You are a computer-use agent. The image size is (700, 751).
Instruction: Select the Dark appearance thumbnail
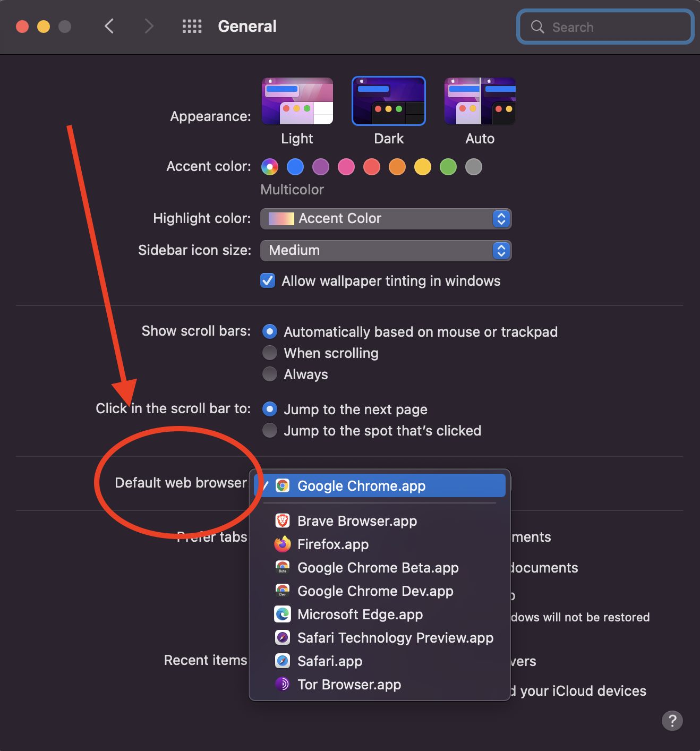389,101
